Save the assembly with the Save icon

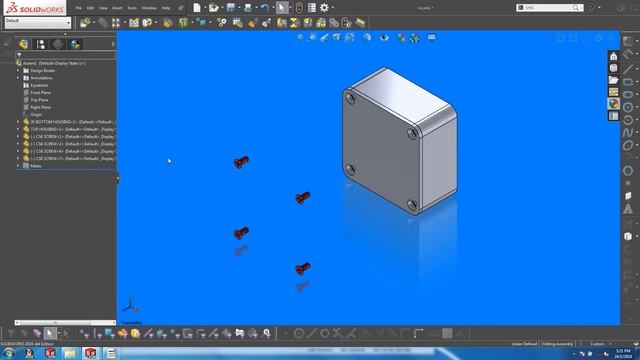[x=231, y=7]
